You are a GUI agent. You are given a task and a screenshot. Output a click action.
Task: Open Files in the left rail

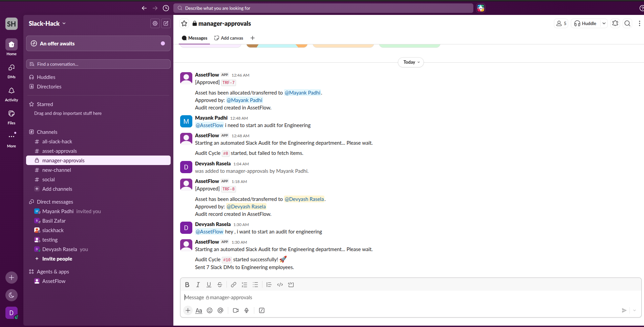pos(12,117)
